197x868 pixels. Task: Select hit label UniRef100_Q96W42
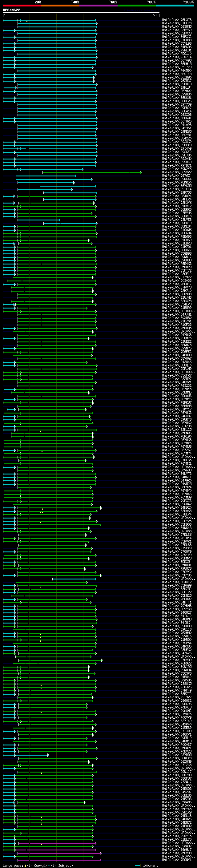pos(177,504)
